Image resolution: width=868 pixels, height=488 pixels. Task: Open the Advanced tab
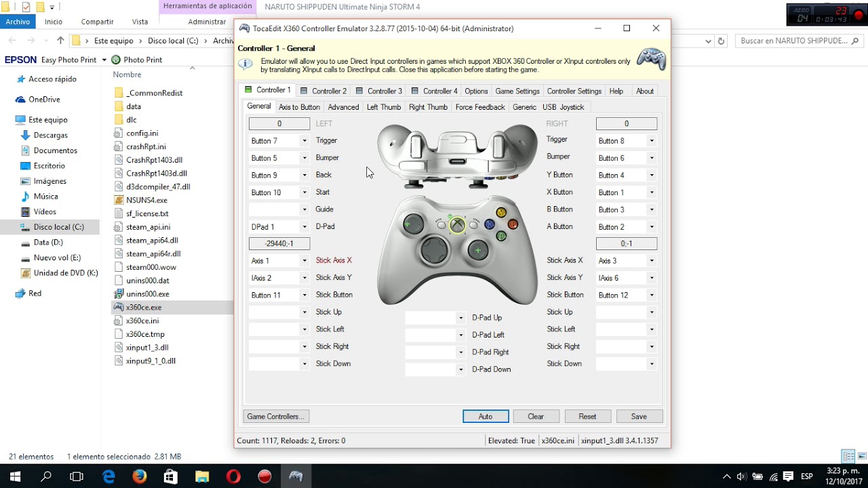pos(343,107)
